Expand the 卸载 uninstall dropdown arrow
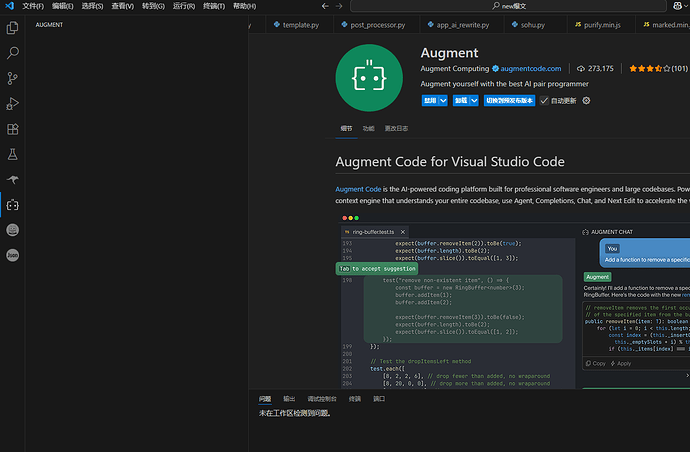The image size is (690, 452). [x=474, y=101]
